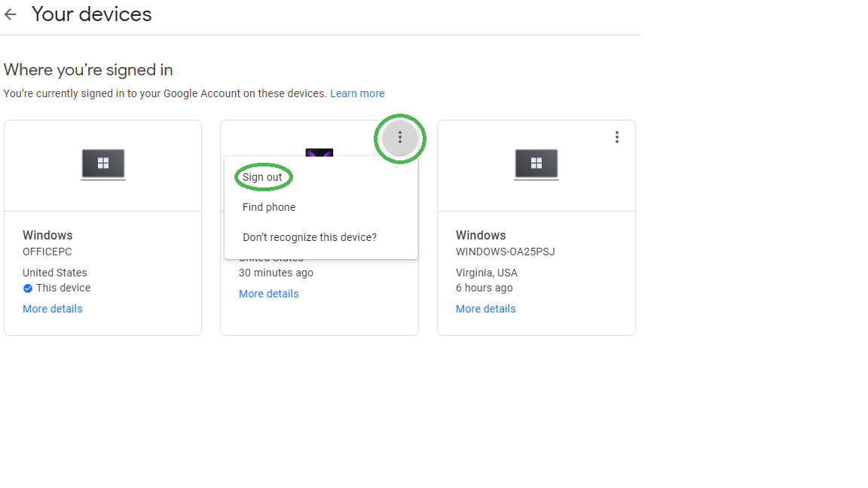Click the Windows title above WINDOWS-OA25PSJ
The image size is (868, 488).
click(481, 235)
